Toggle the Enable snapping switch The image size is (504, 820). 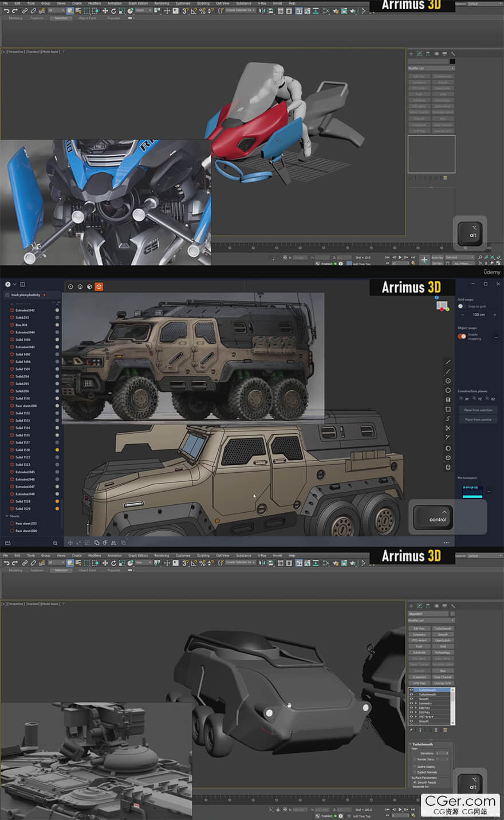(x=462, y=336)
